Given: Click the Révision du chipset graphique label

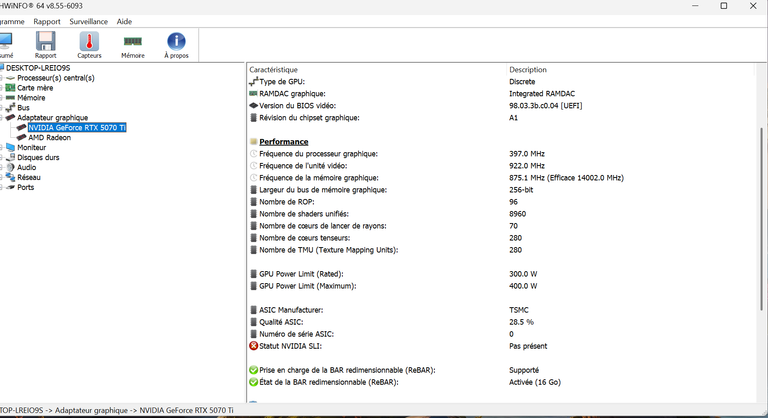Looking at the screenshot, I should [x=309, y=118].
